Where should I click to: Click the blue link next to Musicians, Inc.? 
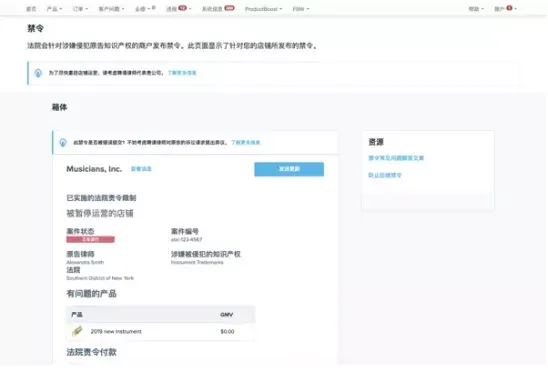[141, 169]
